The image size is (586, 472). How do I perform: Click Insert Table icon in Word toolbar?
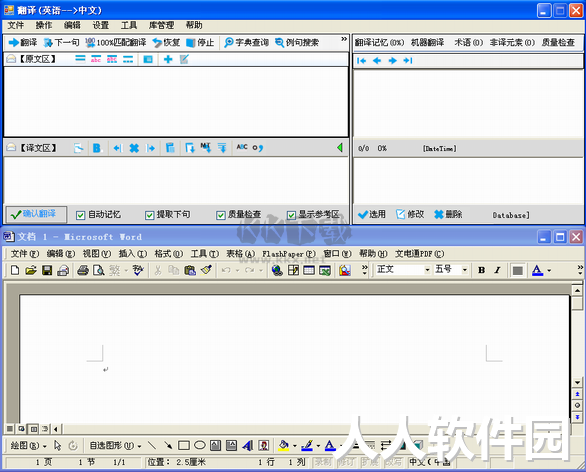pyautogui.click(x=309, y=270)
